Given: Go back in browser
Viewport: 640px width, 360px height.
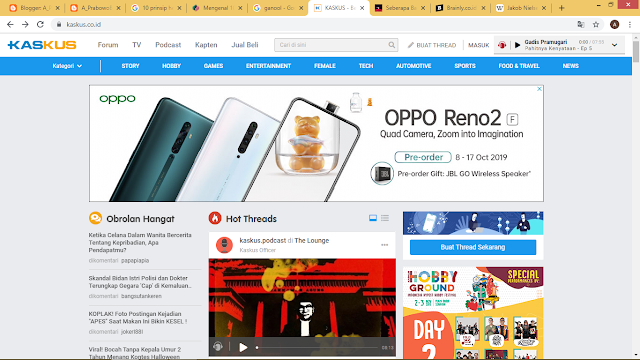Looking at the screenshot, I should [10, 24].
